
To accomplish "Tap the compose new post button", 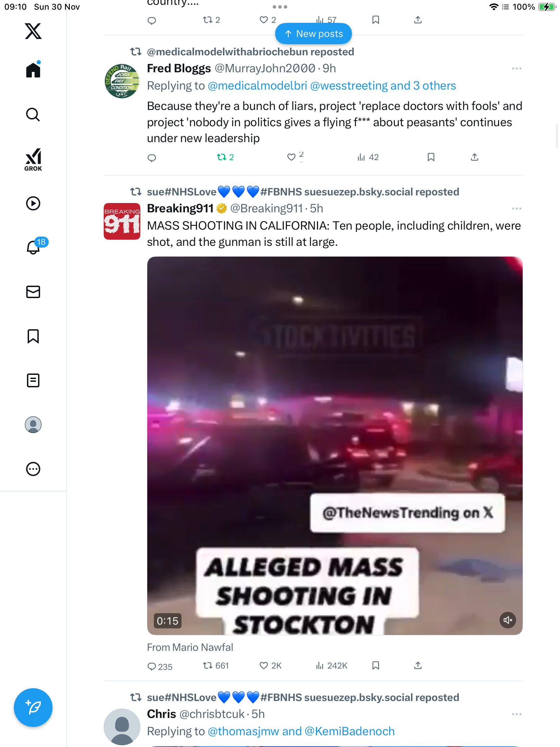I will tap(33, 708).
